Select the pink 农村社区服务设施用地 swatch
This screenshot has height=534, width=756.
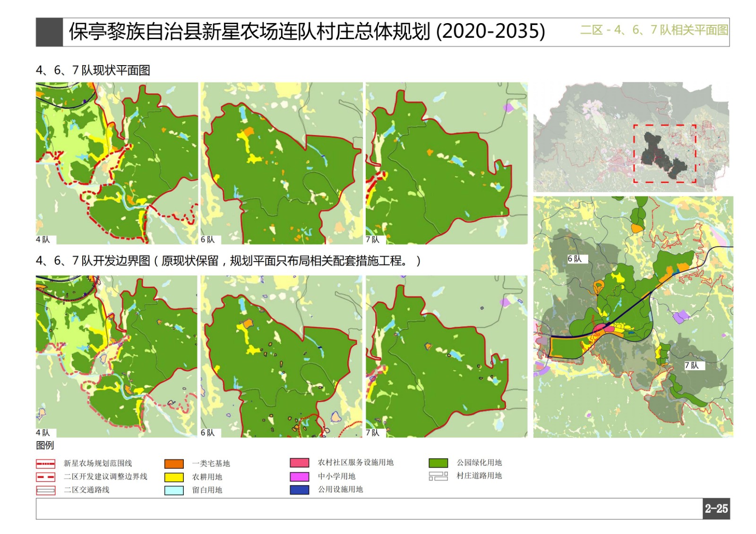click(x=300, y=463)
